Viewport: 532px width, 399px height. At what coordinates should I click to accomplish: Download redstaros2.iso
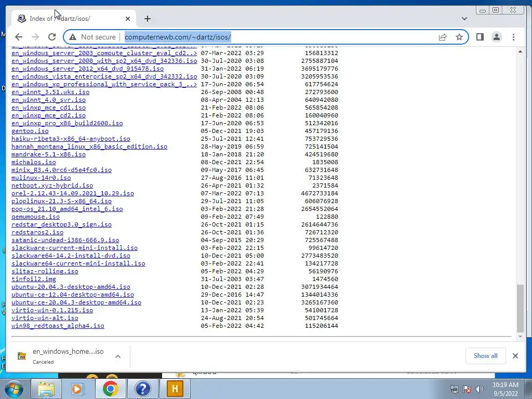[x=37, y=232]
